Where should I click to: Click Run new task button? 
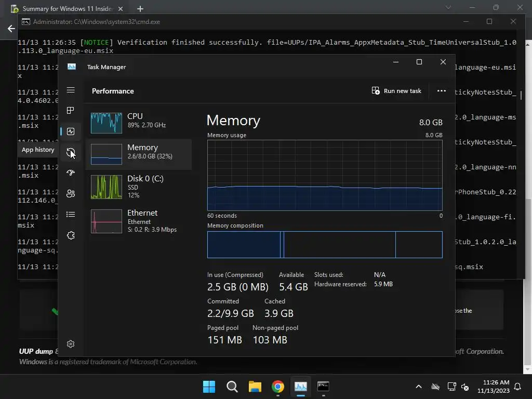point(396,91)
